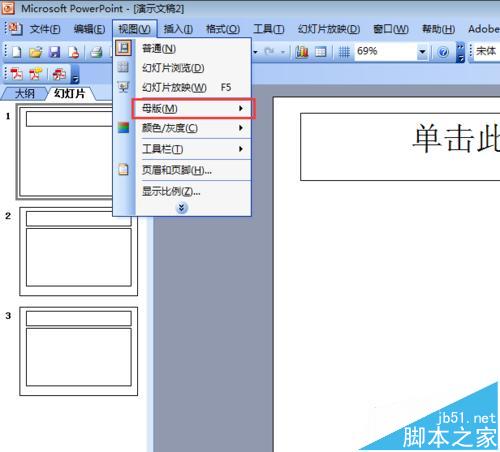Open the redo history dropdown arrow
Screen dimensions: 500x452
[283, 52]
